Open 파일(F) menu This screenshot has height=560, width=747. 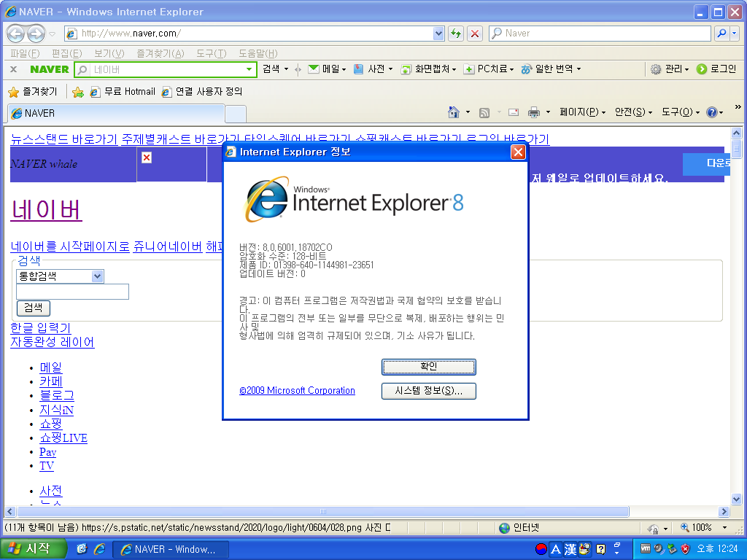[x=25, y=53]
